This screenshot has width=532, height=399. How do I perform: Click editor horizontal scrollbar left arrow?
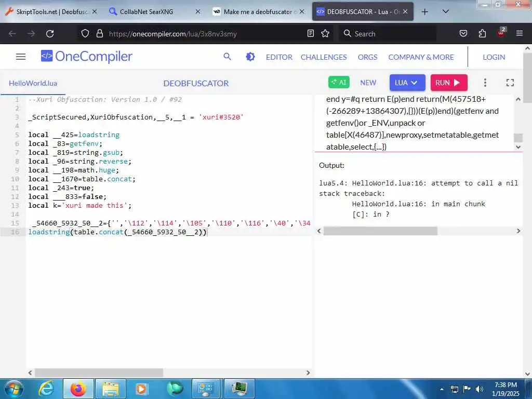tap(30, 373)
